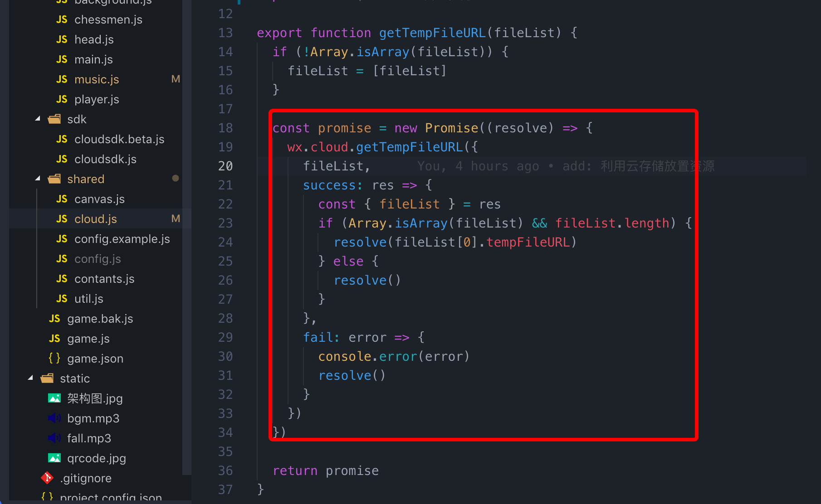Open the ignored config.js file
The height and width of the screenshot is (504, 821).
pyautogui.click(x=98, y=259)
